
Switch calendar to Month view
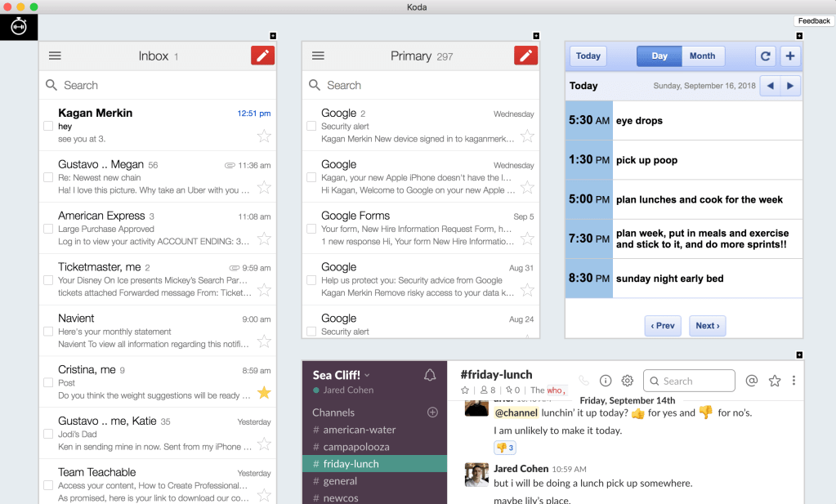[702, 56]
